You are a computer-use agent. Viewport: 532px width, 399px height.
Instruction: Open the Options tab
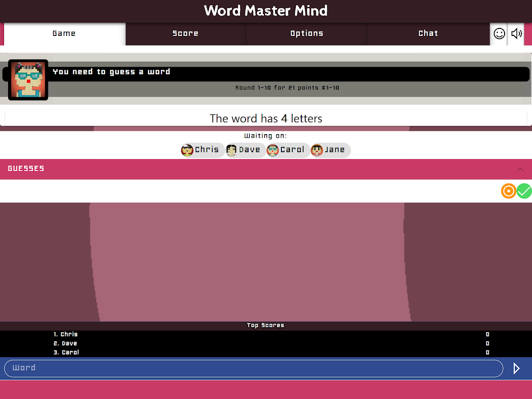[x=307, y=33]
